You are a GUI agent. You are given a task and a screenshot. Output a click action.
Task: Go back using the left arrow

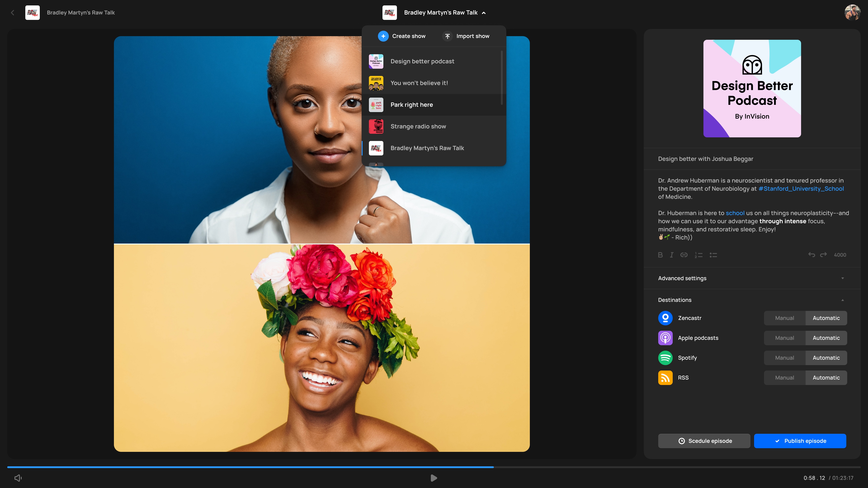point(12,12)
